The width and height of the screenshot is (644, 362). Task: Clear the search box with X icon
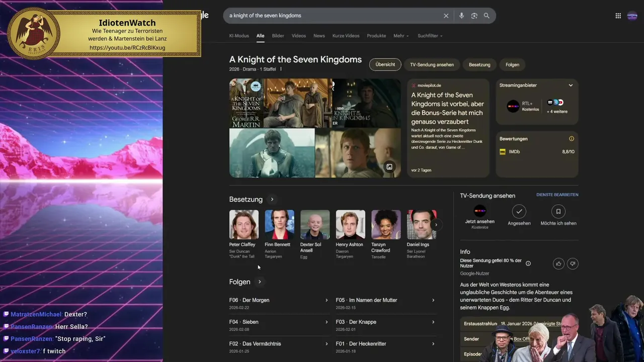point(446,16)
